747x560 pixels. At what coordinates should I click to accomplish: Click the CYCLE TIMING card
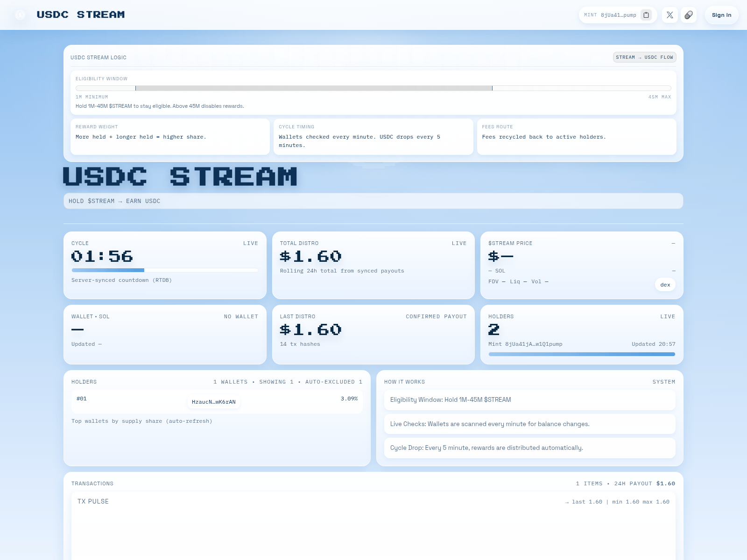373,137
